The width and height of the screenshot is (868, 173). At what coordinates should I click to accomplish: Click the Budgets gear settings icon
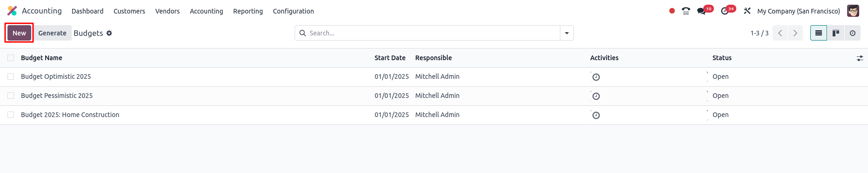pyautogui.click(x=109, y=33)
